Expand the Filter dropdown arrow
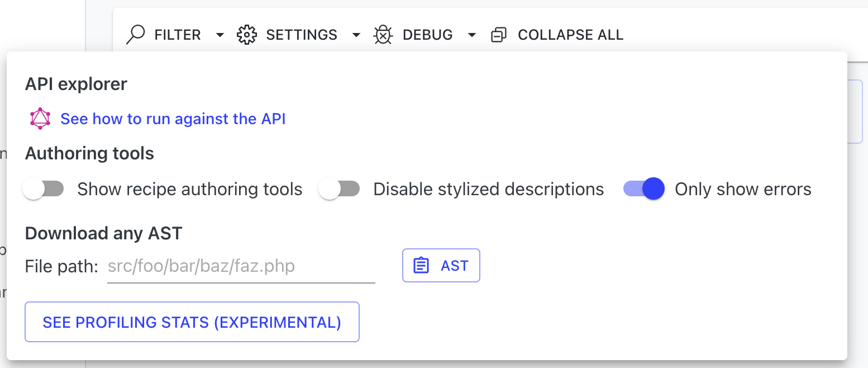The width and height of the screenshot is (868, 368). [220, 35]
